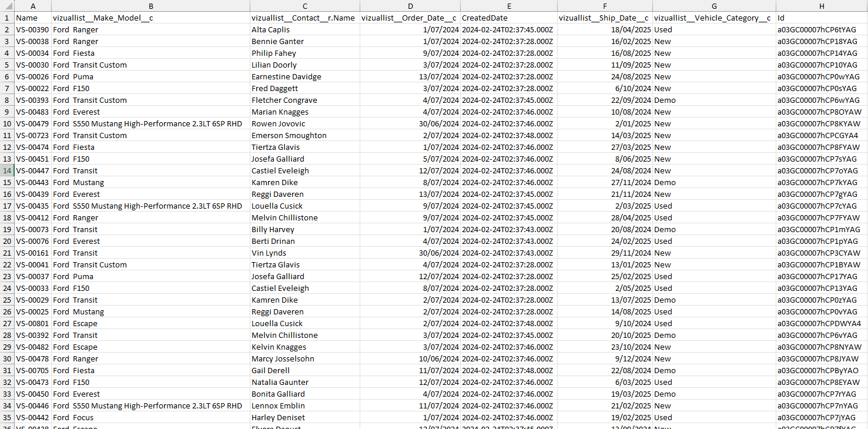This screenshot has height=429, width=868.
Task: Select column F header
Action: pos(605,6)
